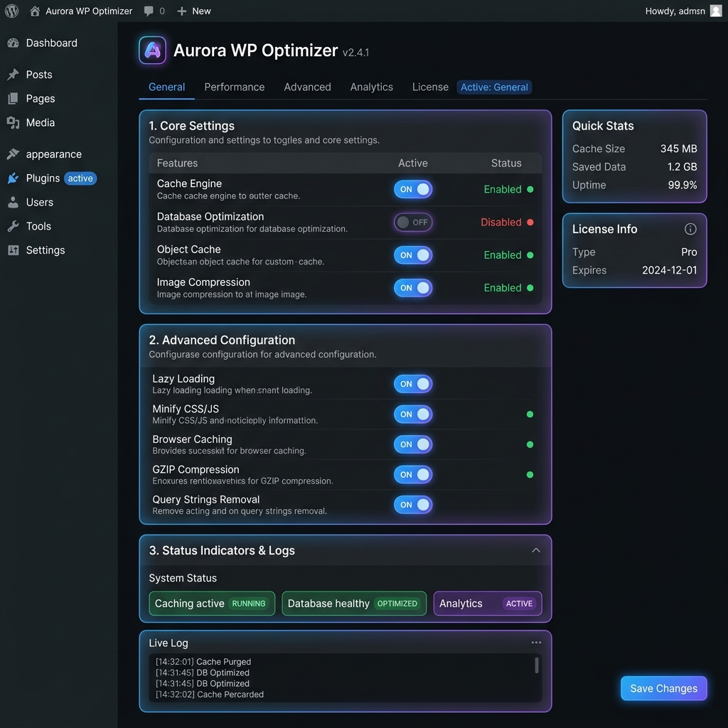Click the 'v2.4.1' version label
Screen dimensions: 728x728
pyautogui.click(x=355, y=53)
